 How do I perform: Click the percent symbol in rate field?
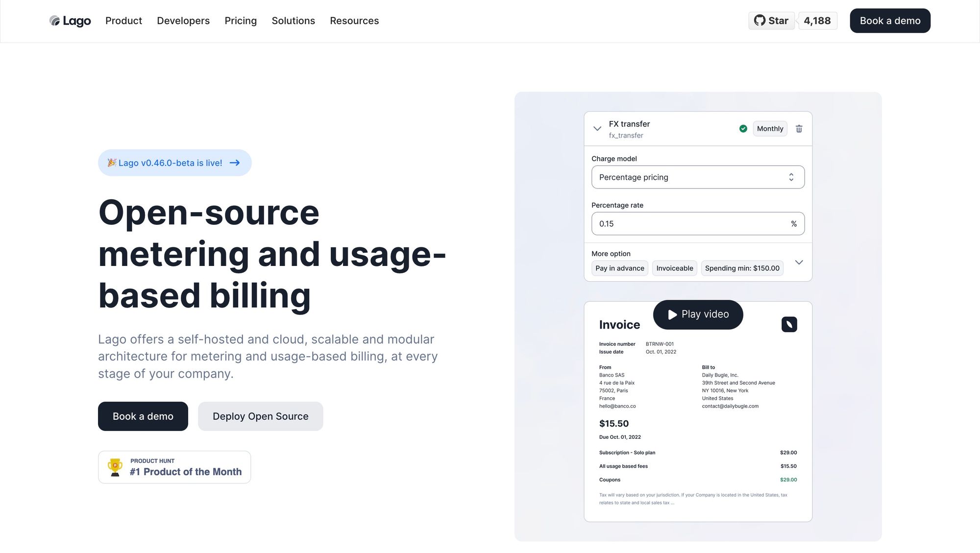pyautogui.click(x=793, y=224)
